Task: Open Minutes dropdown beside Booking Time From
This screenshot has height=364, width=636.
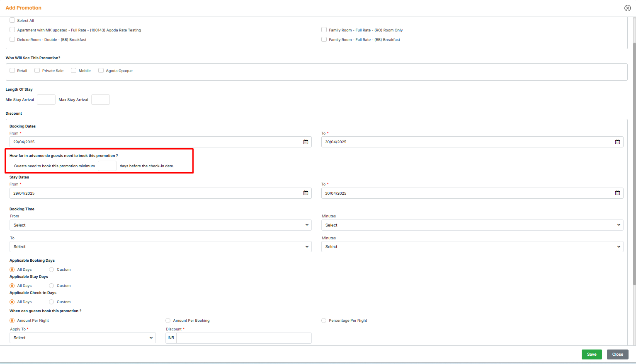Action: click(472, 225)
